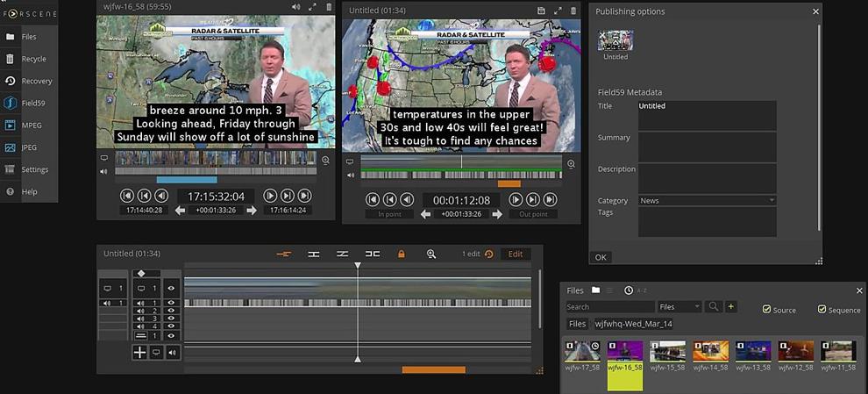The image size is (868, 394).
Task: Play forward in Untitled viewer
Action: 516,199
